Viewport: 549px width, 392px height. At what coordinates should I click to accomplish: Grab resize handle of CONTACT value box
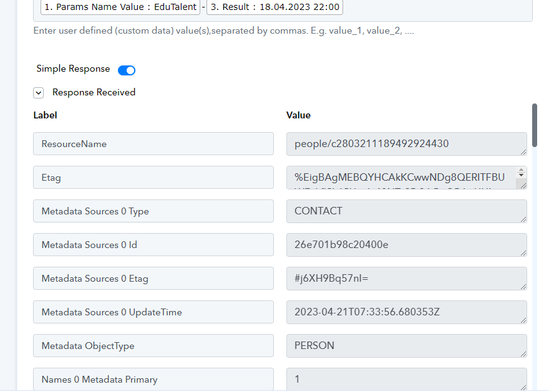coord(523,218)
